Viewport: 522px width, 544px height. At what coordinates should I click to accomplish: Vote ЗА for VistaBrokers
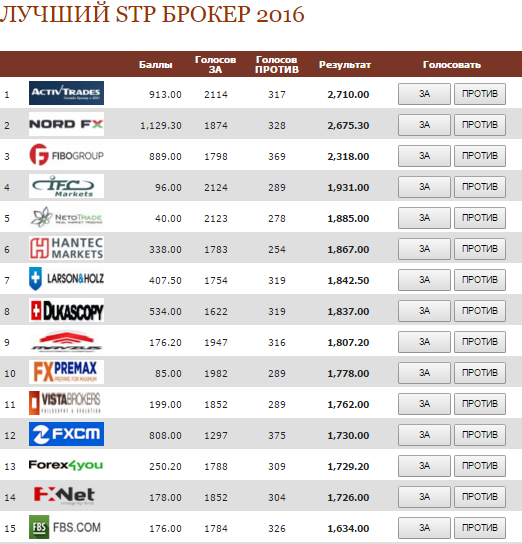coord(424,403)
